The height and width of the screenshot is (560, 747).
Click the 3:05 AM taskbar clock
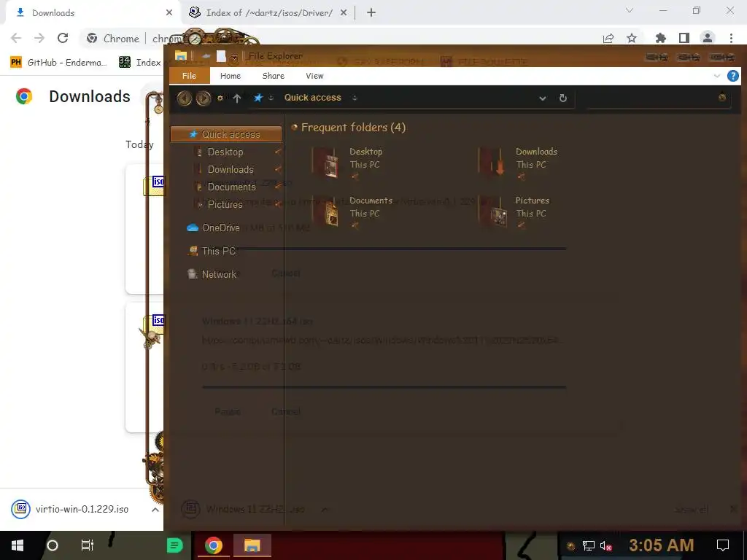(x=661, y=545)
